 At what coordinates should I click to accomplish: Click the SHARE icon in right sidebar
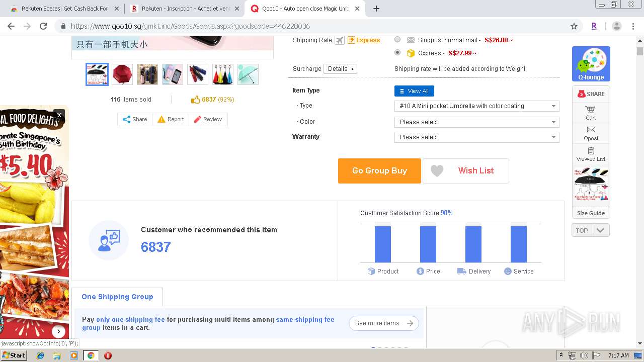coord(591,94)
